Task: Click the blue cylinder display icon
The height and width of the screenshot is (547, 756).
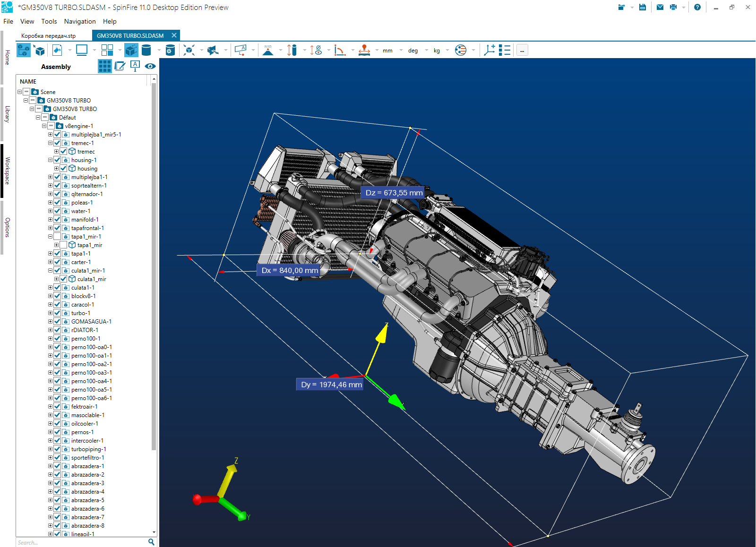Action: [146, 50]
